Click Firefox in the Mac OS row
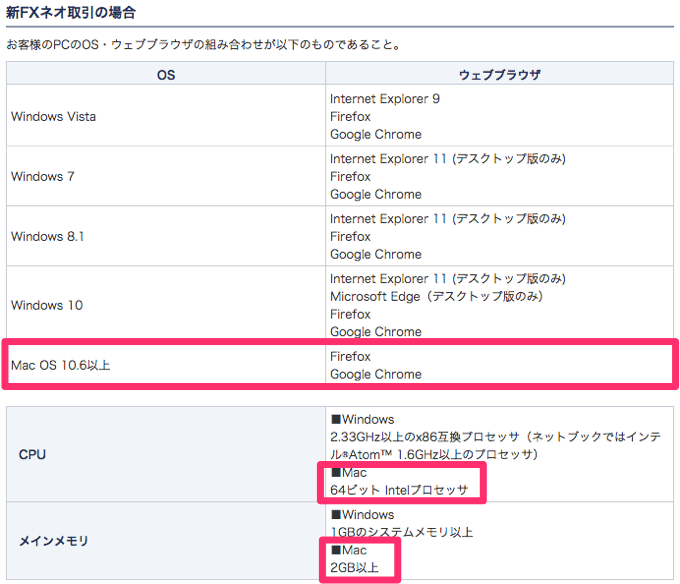 click(350, 357)
